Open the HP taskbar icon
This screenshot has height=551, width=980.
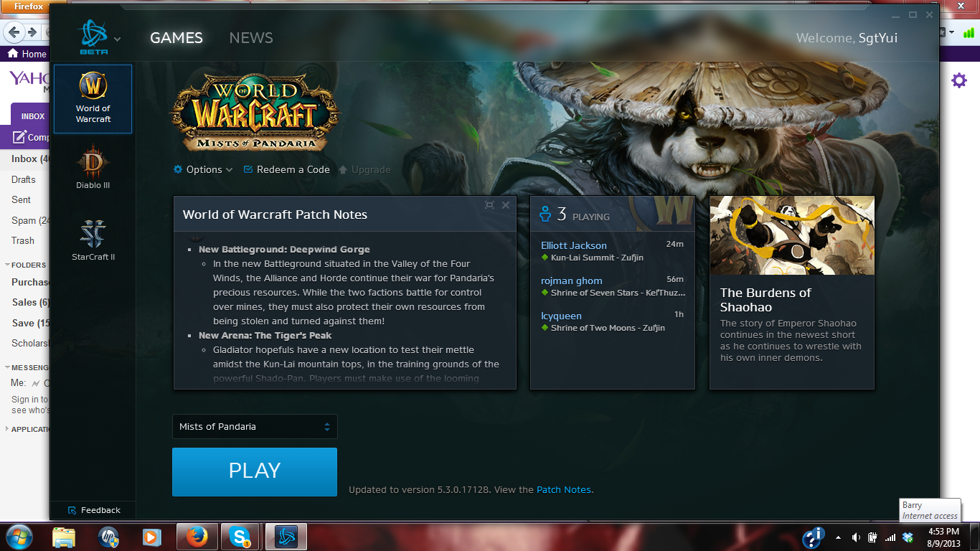108,537
